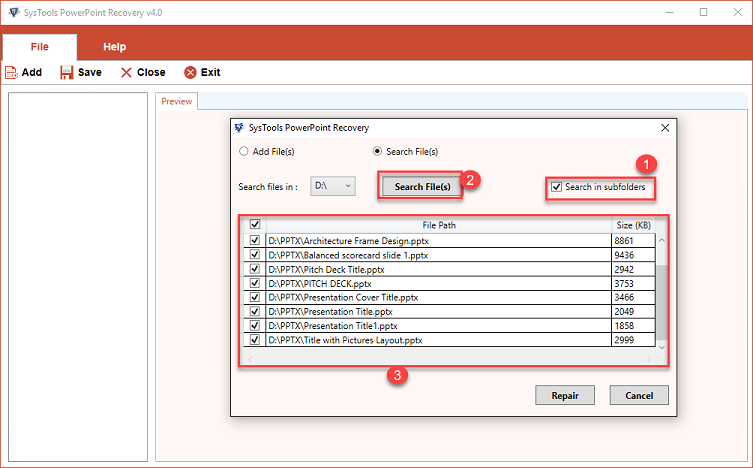Select path D:\PPTX\Pitch Deck Title.pptx

pos(326,269)
